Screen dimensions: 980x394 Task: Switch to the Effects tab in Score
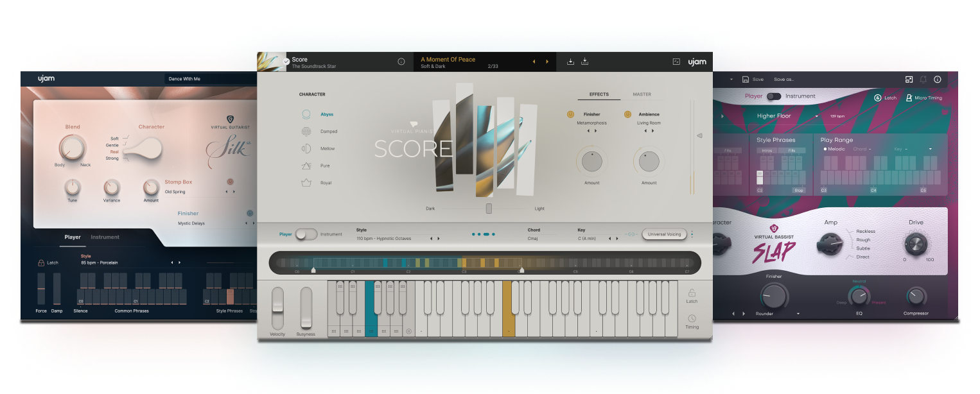pyautogui.click(x=599, y=94)
